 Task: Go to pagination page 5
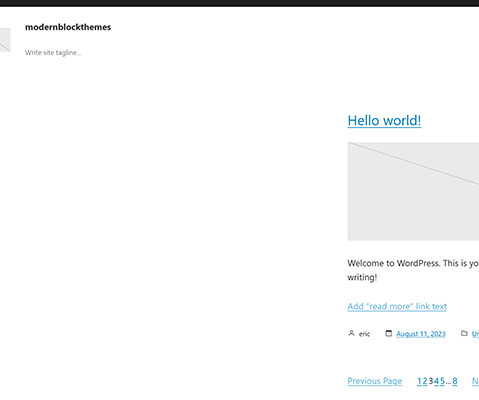[442, 381]
